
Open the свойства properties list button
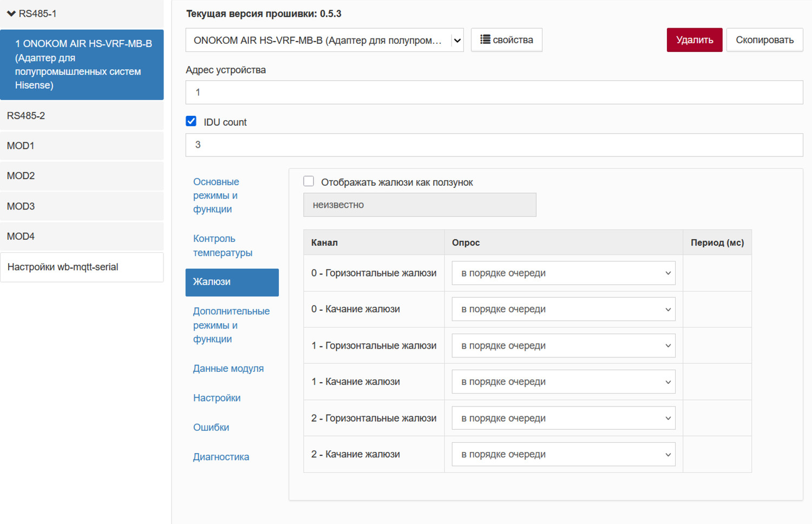[506, 40]
